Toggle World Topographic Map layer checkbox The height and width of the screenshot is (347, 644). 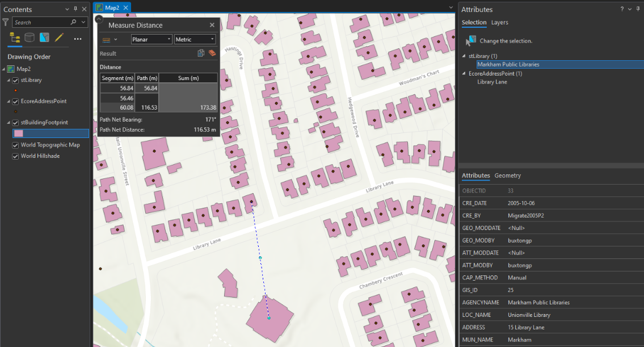click(16, 145)
